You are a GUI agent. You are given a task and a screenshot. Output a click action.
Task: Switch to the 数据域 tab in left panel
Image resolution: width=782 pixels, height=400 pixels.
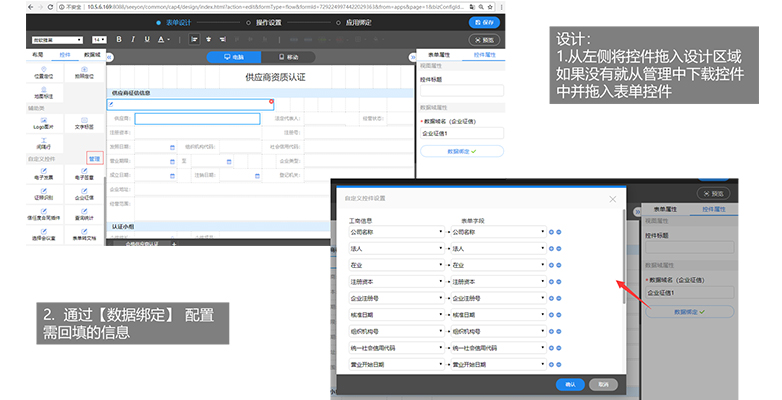click(x=92, y=54)
